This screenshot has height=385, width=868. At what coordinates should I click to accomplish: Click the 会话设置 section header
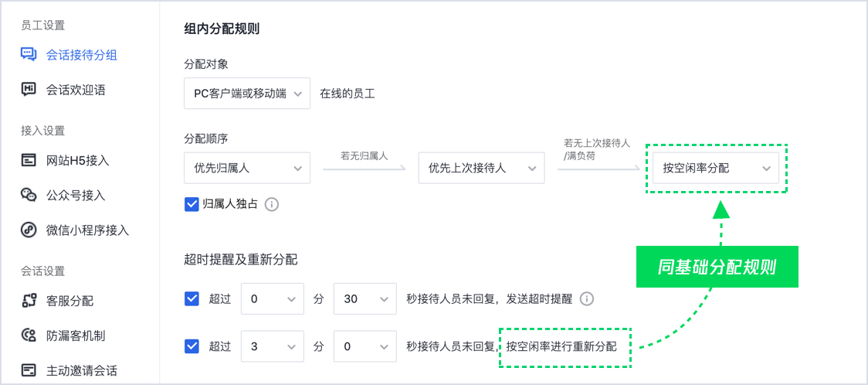(42, 271)
